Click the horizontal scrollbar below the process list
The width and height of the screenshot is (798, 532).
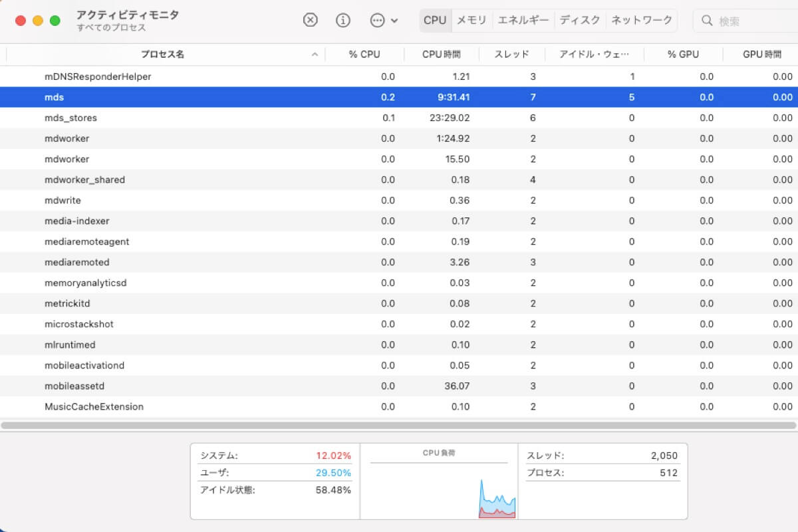(399, 422)
